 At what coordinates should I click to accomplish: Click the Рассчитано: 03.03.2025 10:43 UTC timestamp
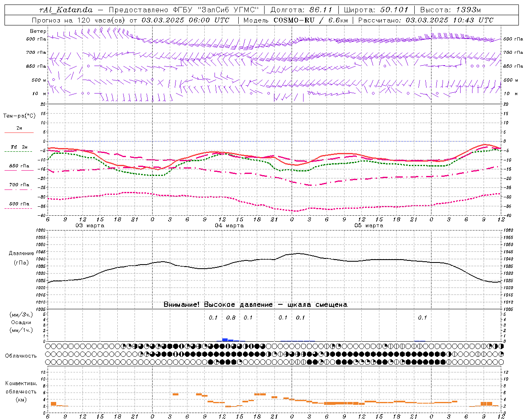click(x=426, y=20)
